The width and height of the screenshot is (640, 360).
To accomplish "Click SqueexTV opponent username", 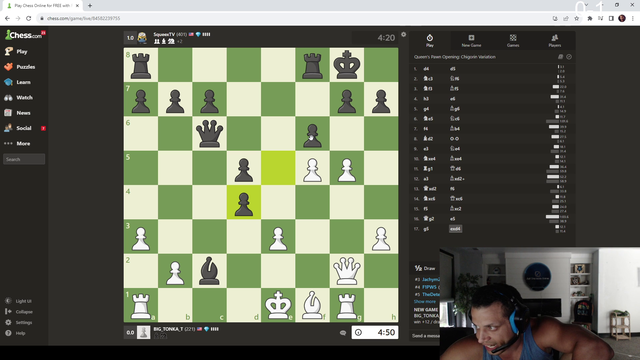I will (x=164, y=35).
